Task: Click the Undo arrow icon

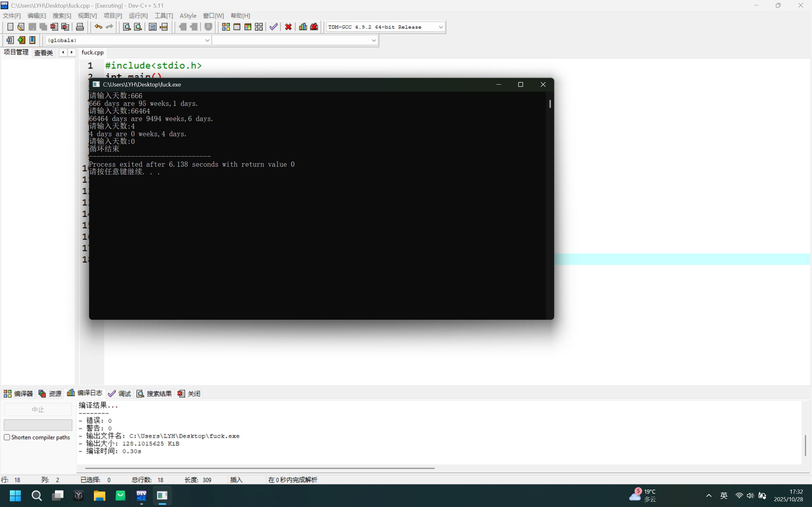Action: pyautogui.click(x=98, y=27)
